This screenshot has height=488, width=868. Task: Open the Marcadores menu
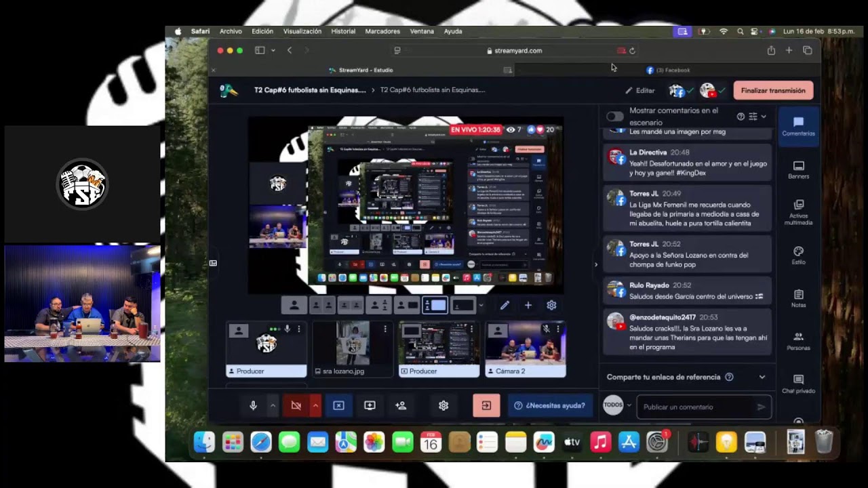[382, 31]
